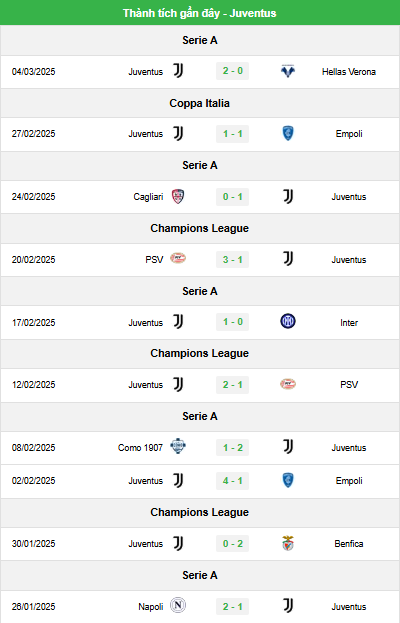Click the Benfica club crest
Screen dimensions: 400x623
288,543
